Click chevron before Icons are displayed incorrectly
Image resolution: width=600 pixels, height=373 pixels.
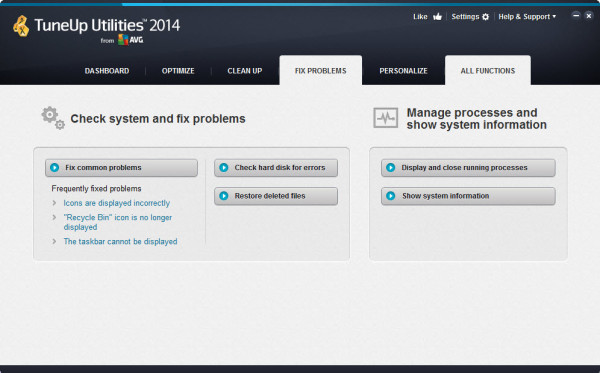pyautogui.click(x=54, y=203)
